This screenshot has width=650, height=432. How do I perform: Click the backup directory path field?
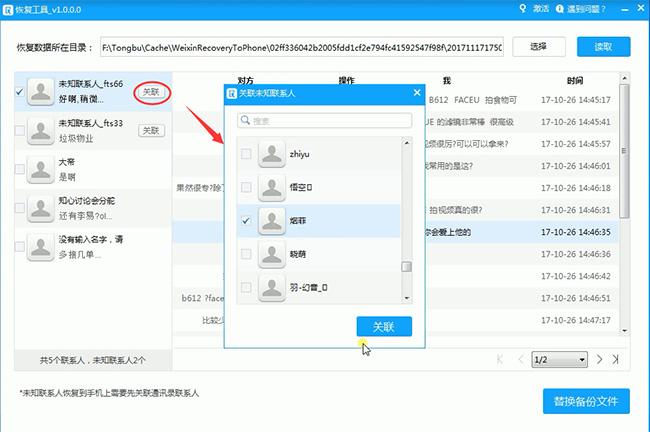(302, 47)
